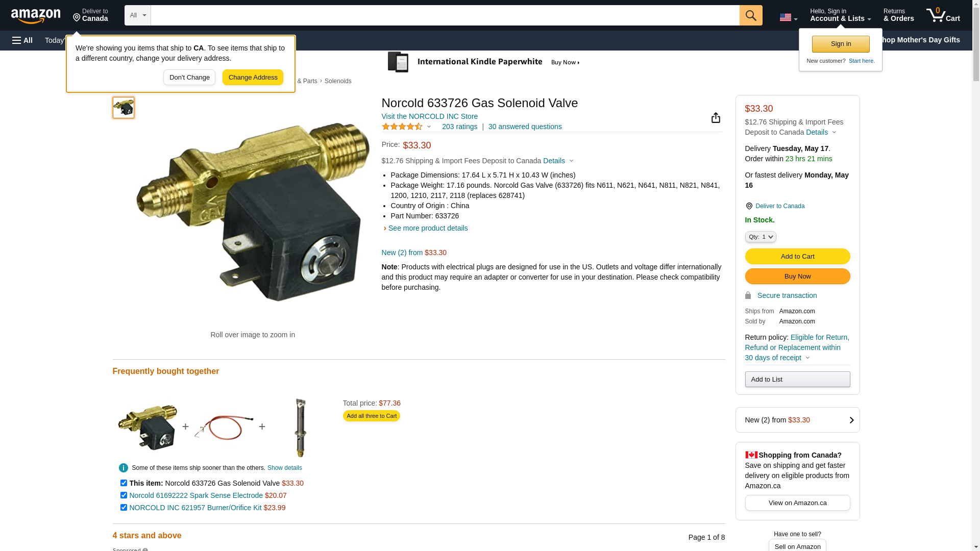The image size is (980, 551).
Task: Open the All hamburger menu
Action: coord(22,40)
